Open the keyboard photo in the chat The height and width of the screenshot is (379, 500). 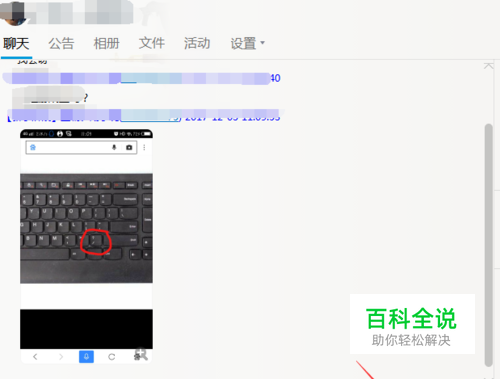[x=86, y=246]
